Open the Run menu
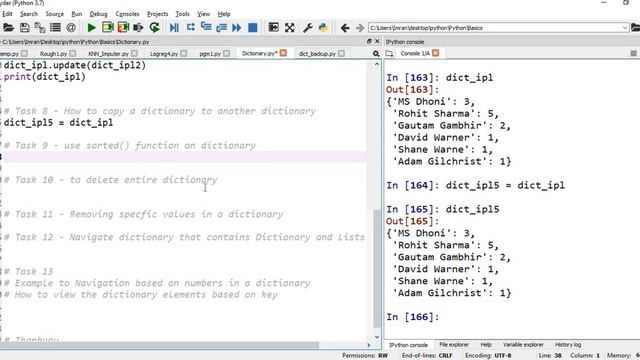 click(77, 14)
